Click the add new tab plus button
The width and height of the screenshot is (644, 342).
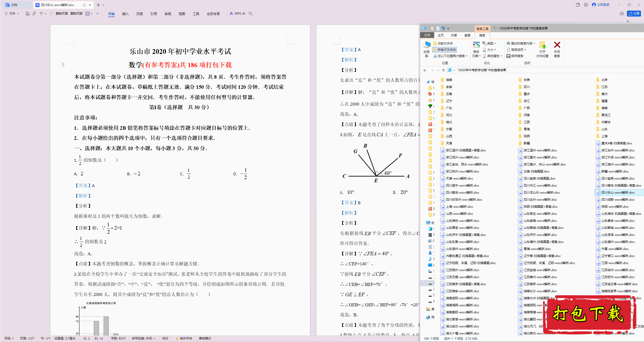(98, 5)
